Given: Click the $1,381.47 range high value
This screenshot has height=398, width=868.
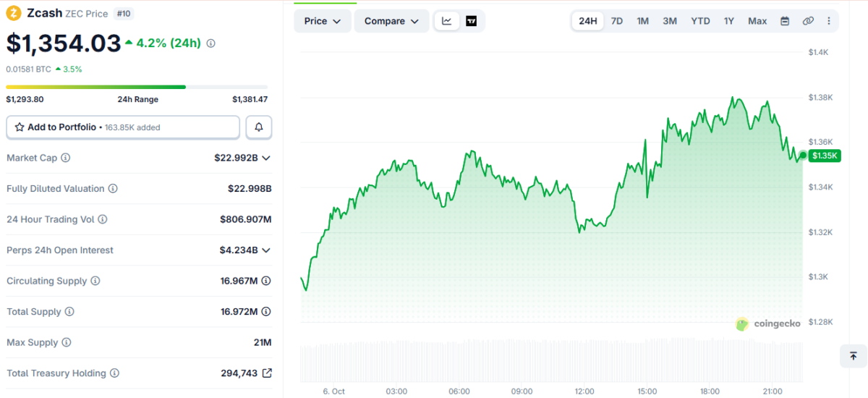Looking at the screenshot, I should 250,100.
